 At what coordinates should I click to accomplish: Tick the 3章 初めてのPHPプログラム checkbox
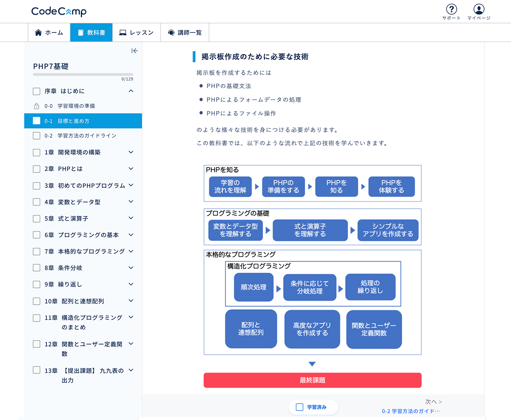click(36, 186)
